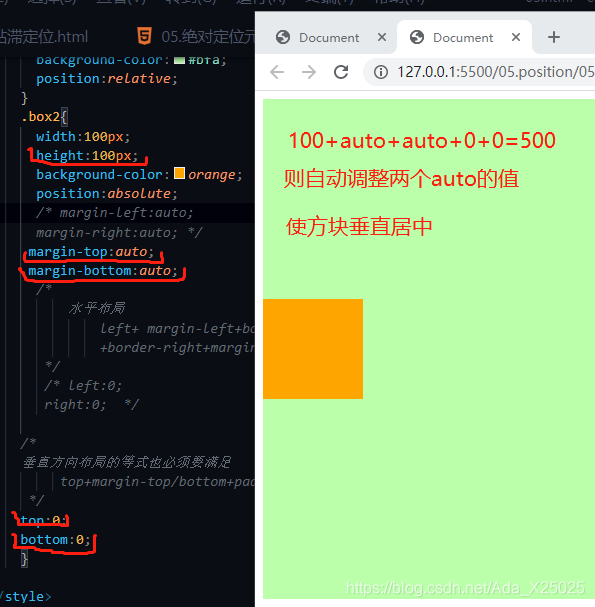595x607 pixels.
Task: Click the .box2 selector line
Action: (44, 117)
